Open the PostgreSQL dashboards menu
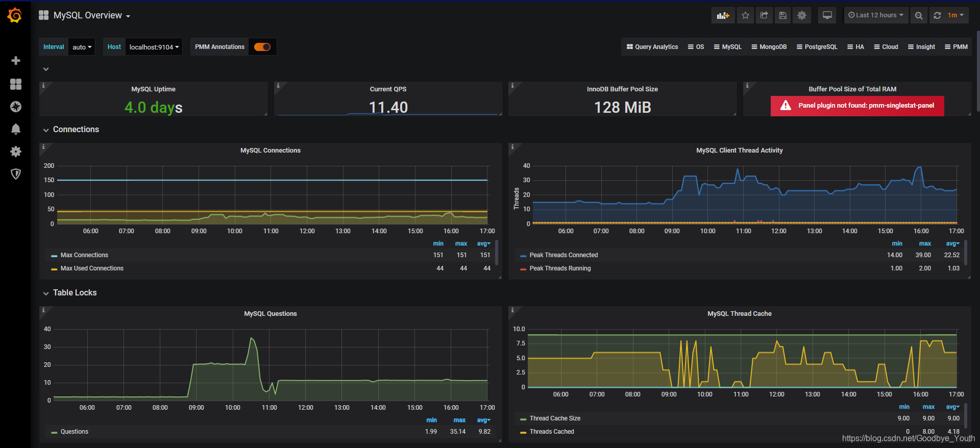The height and width of the screenshot is (448, 980). click(x=817, y=47)
